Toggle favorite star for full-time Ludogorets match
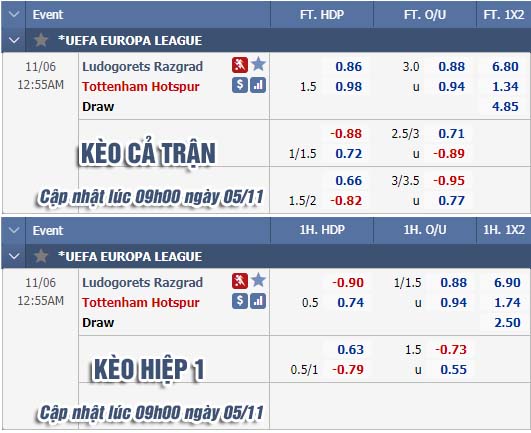 (259, 64)
